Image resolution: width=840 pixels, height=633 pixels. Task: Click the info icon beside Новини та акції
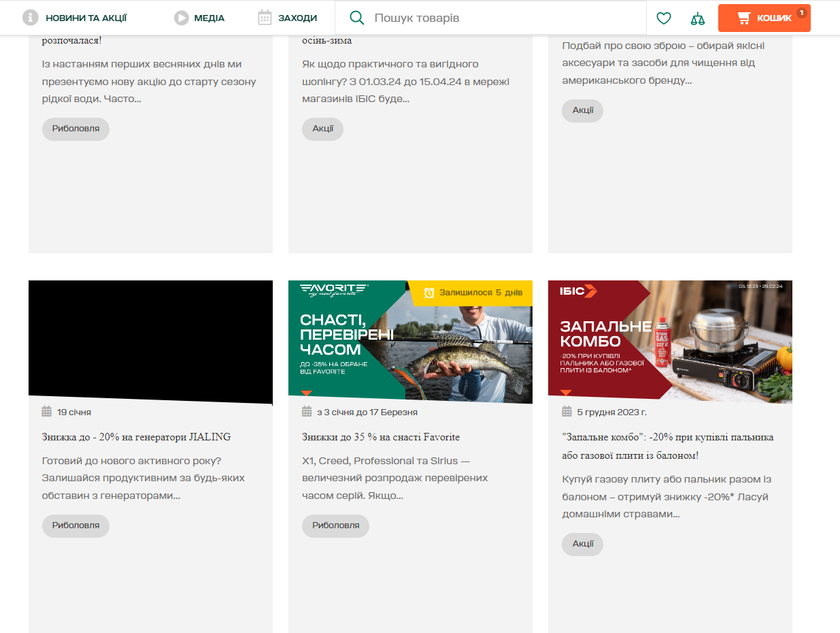click(30, 18)
